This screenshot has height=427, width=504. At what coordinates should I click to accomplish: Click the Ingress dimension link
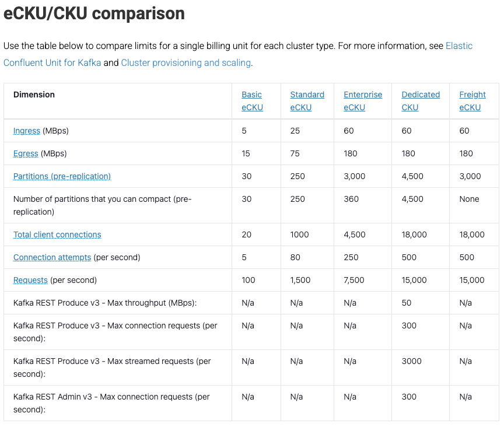[27, 131]
